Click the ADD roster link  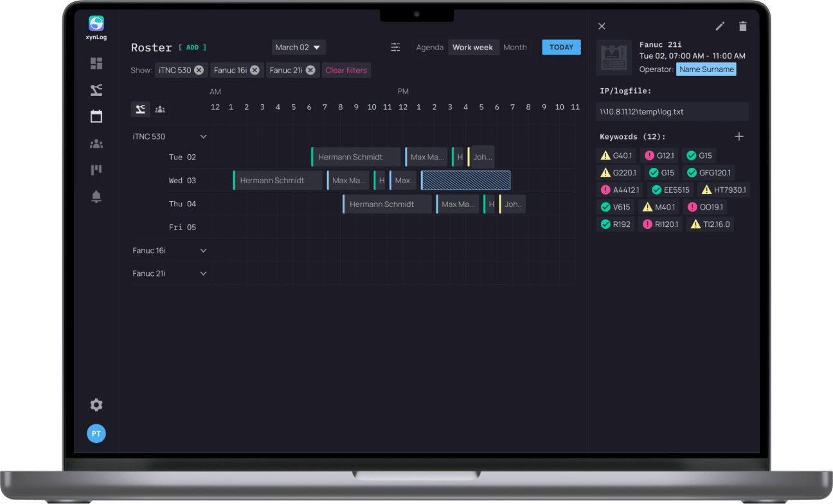[x=193, y=48]
